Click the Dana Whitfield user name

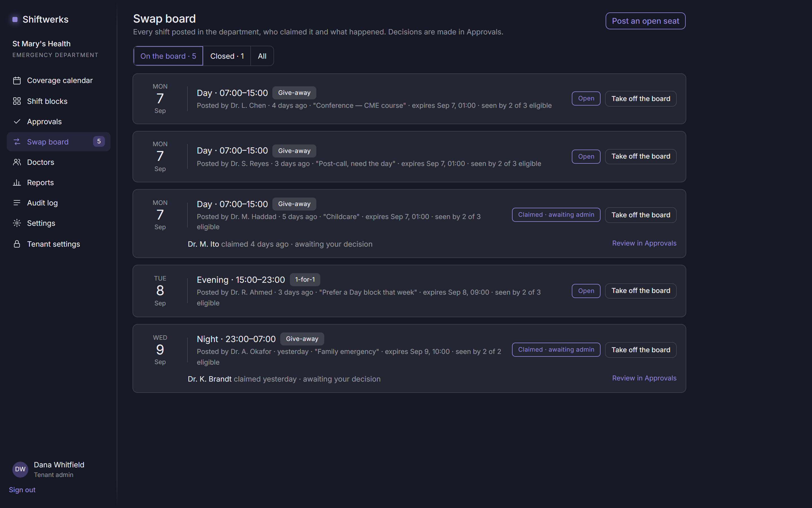tap(59, 465)
